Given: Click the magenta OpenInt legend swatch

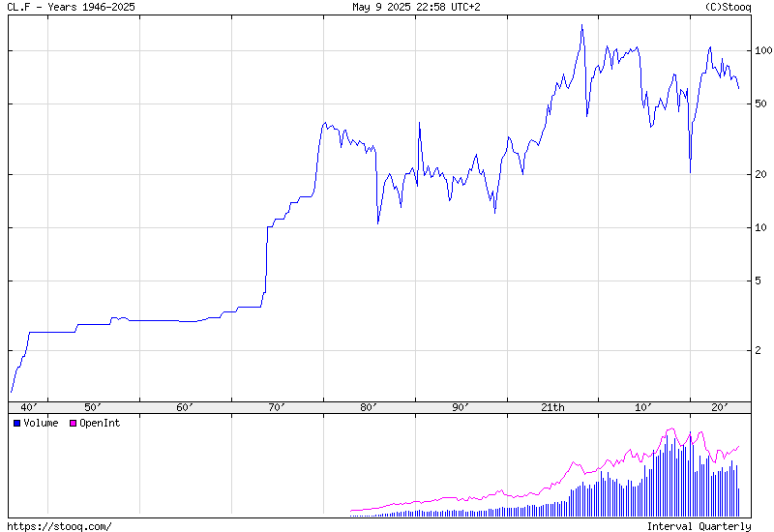Looking at the screenshot, I should click(x=74, y=424).
